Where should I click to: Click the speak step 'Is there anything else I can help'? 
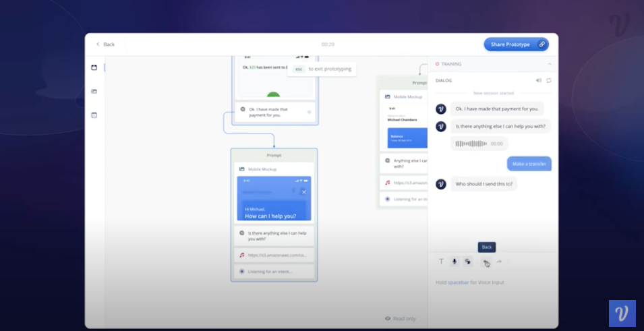[274, 236]
